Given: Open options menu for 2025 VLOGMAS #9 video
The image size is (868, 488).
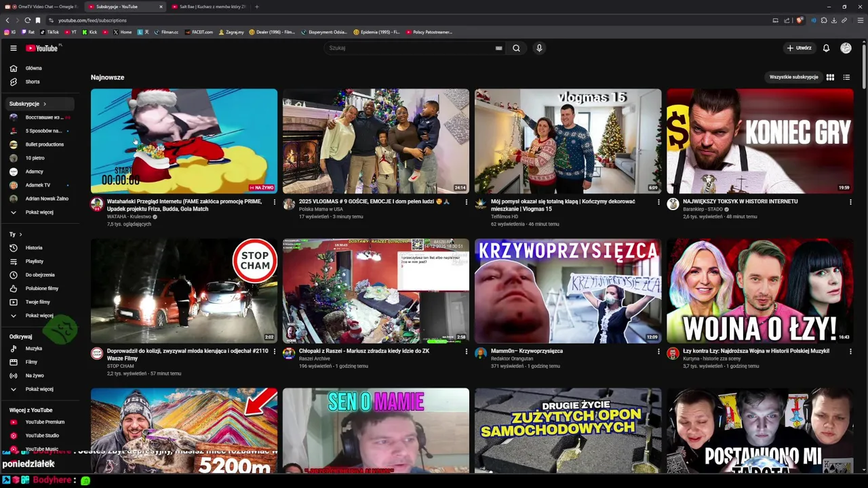Looking at the screenshot, I should [466, 202].
